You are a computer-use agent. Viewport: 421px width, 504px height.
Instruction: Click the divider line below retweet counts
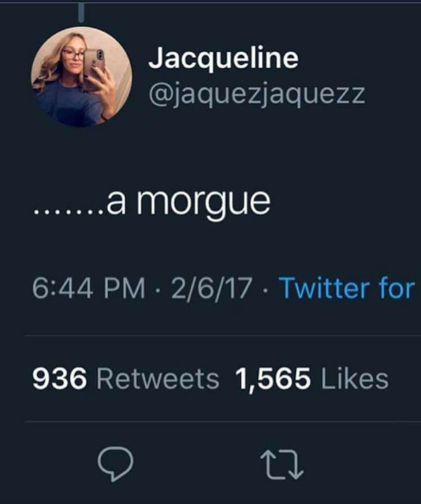coord(223,421)
